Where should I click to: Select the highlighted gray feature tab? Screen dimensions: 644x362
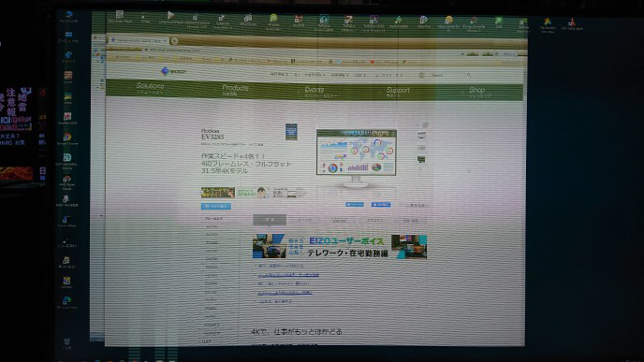[270, 220]
